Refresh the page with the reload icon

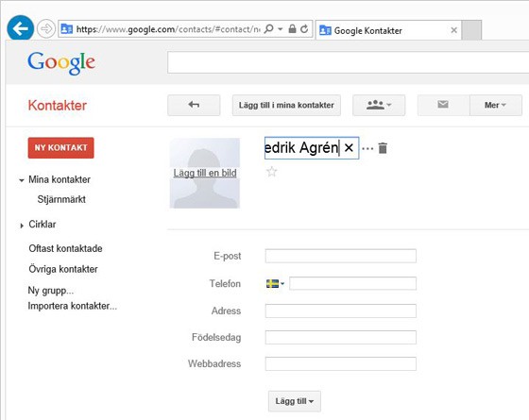tap(304, 29)
